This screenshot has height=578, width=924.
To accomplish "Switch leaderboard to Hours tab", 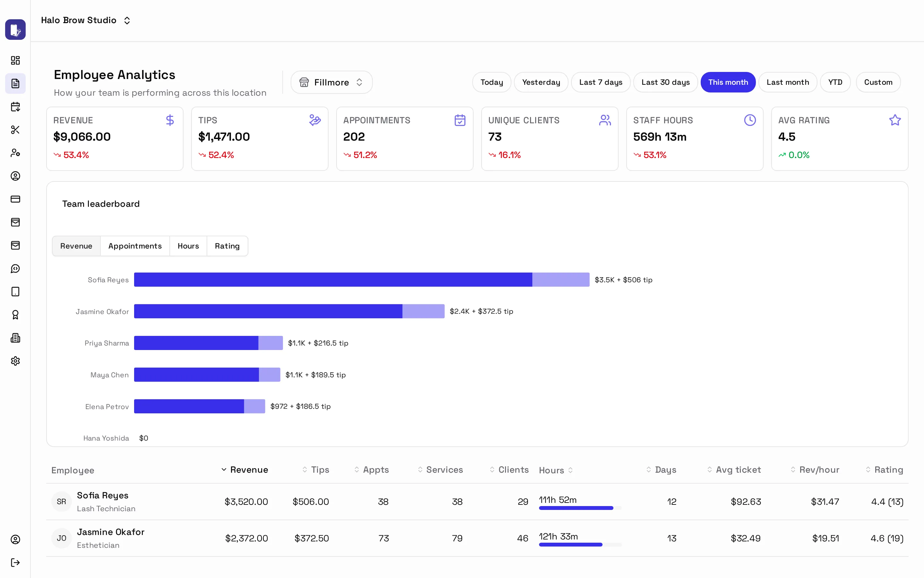I will [x=188, y=246].
